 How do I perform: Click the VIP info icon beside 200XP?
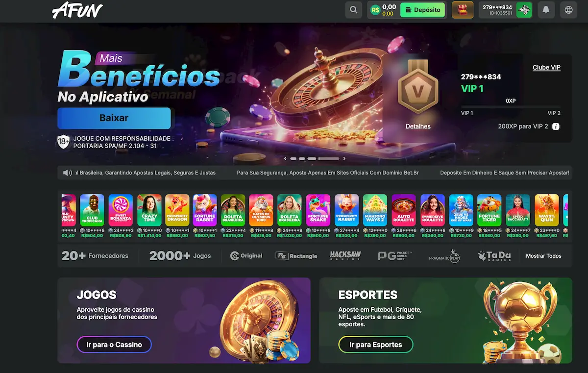click(x=556, y=126)
